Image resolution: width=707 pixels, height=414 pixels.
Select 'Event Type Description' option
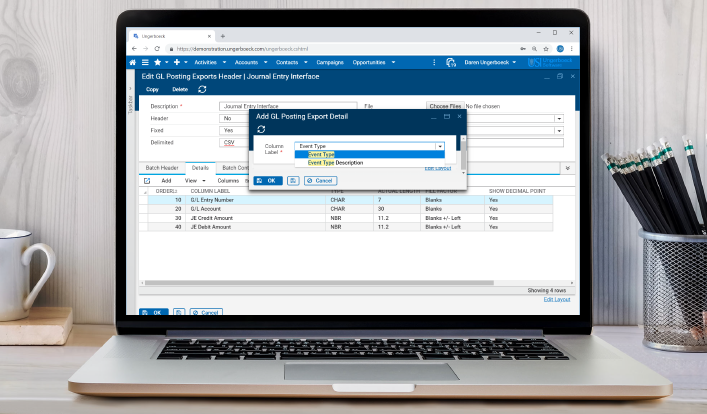click(335, 162)
